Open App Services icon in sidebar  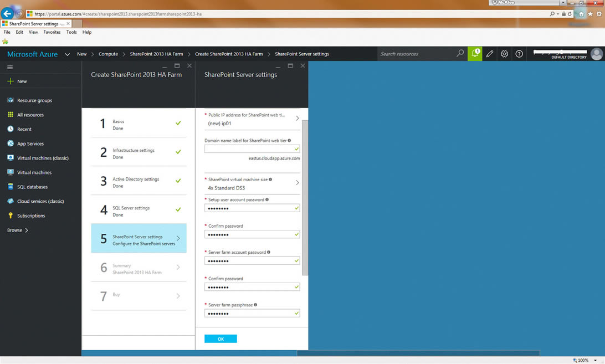[x=11, y=143]
